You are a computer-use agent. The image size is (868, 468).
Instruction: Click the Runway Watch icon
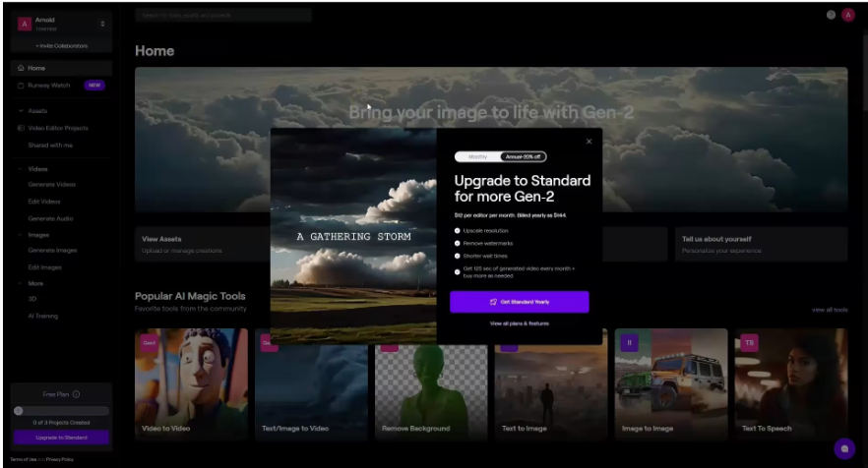tap(21, 86)
